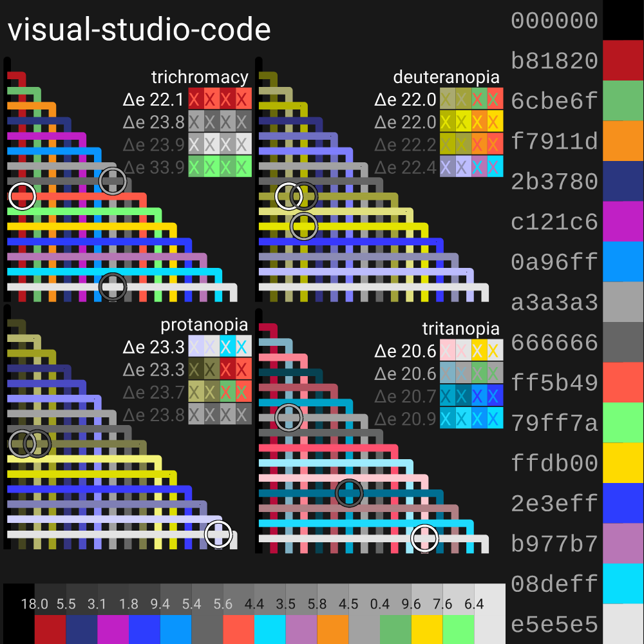This screenshot has height=644, width=644.
Task: Select the c121c6 magenta color swatch
Action: (x=623, y=222)
